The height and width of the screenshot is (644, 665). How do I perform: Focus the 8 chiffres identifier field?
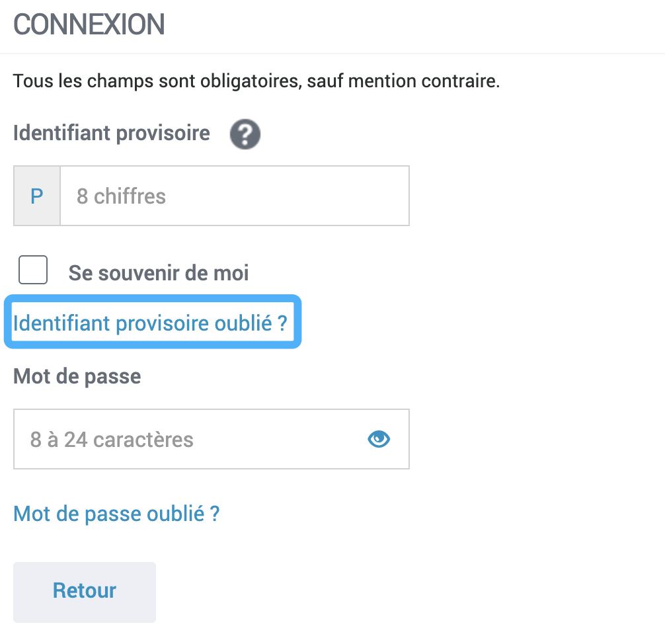coord(234,196)
